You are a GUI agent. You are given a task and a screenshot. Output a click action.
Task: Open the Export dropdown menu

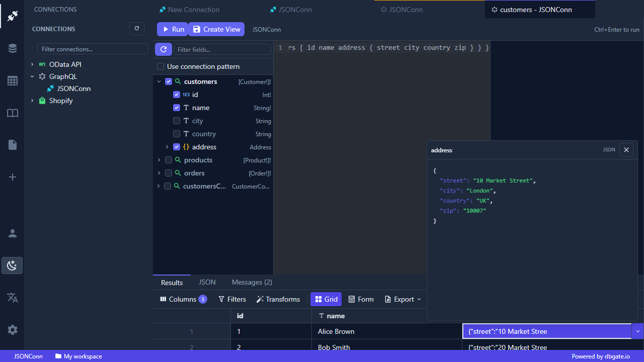[x=403, y=299]
